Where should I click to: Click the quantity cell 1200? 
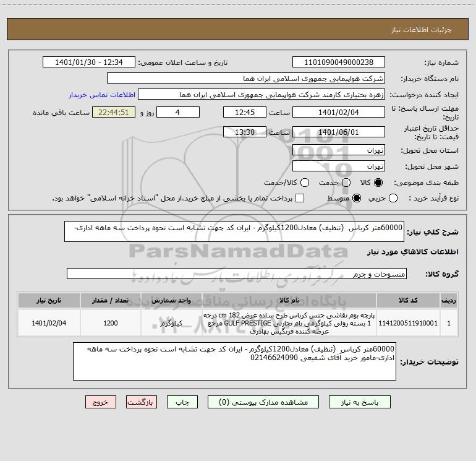pos(110,323)
